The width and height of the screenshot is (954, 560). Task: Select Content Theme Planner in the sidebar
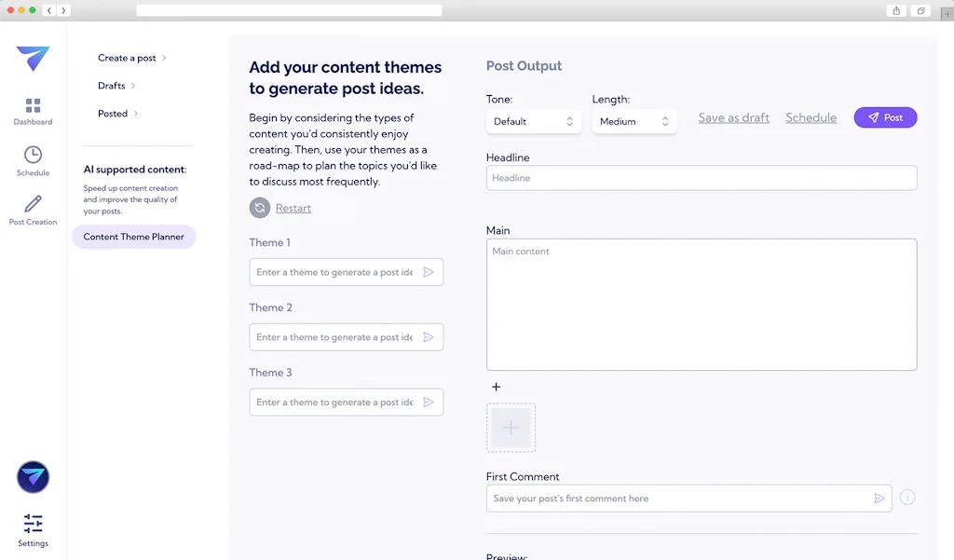pyautogui.click(x=133, y=237)
